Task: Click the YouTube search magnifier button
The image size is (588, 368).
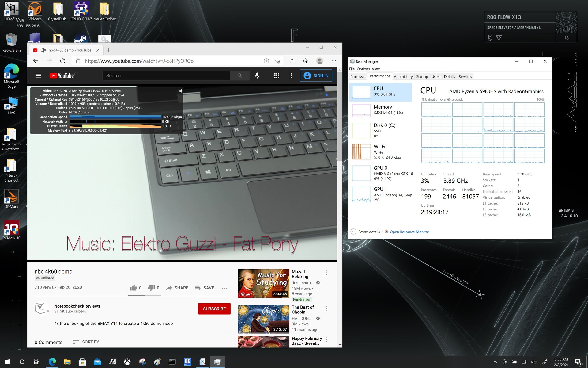Action: 240,75
